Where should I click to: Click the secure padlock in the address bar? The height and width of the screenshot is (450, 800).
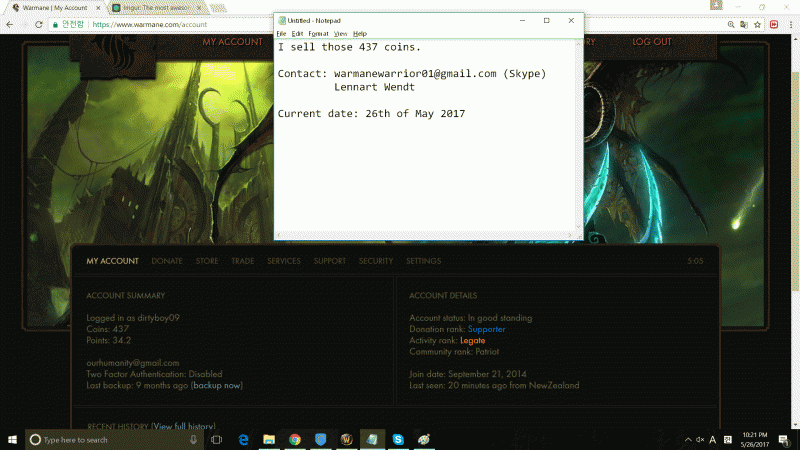(x=56, y=24)
